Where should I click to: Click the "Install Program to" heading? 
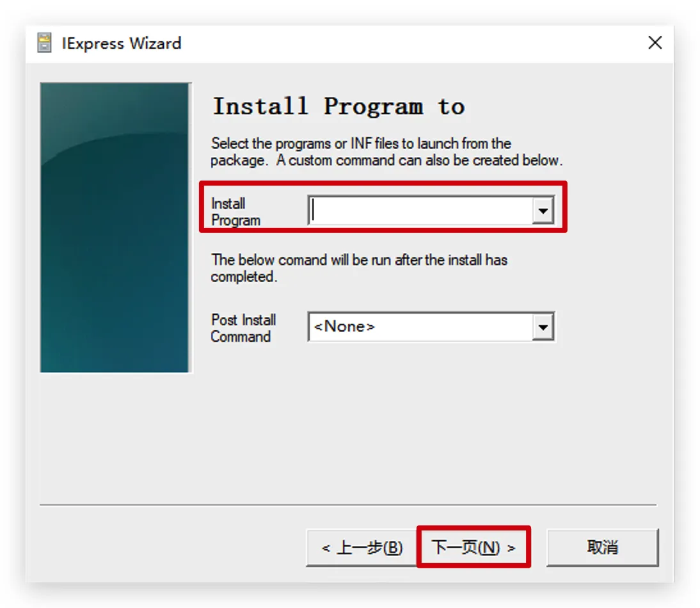(338, 106)
